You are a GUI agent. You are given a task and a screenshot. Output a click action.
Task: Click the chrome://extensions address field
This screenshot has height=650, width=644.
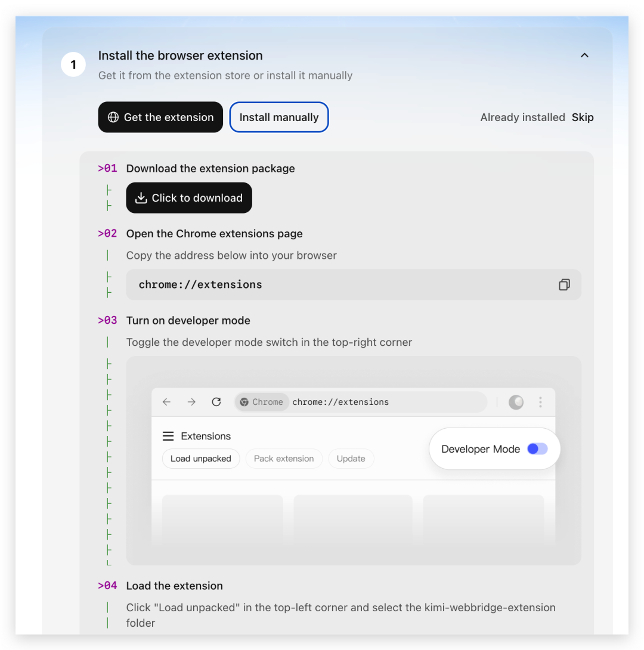click(354, 285)
